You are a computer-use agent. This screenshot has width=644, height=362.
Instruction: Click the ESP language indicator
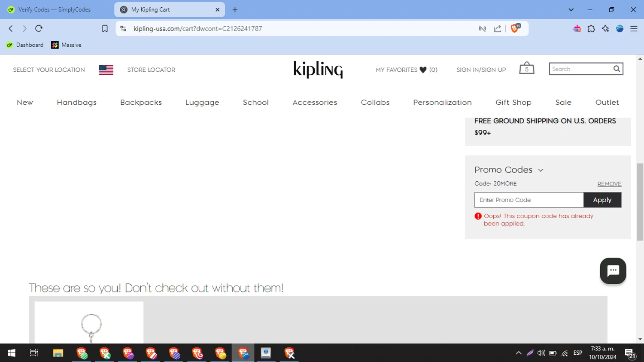[x=578, y=353]
